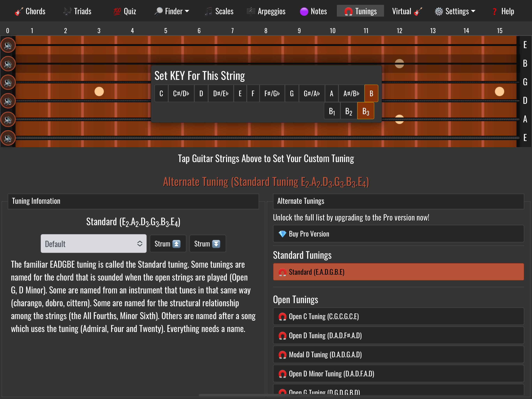This screenshot has width=532, height=399.
Task: Select the Tunings tab
Action: 360,11
